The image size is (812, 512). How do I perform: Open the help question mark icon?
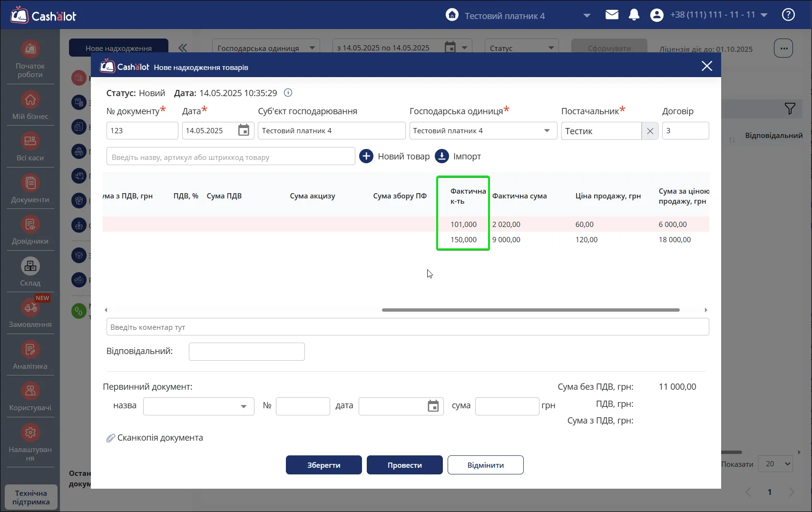coord(788,15)
